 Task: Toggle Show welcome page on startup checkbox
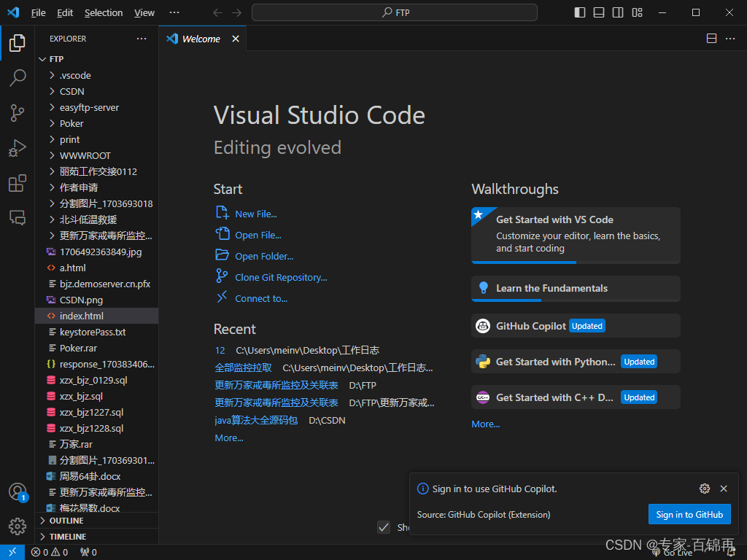pyautogui.click(x=384, y=527)
